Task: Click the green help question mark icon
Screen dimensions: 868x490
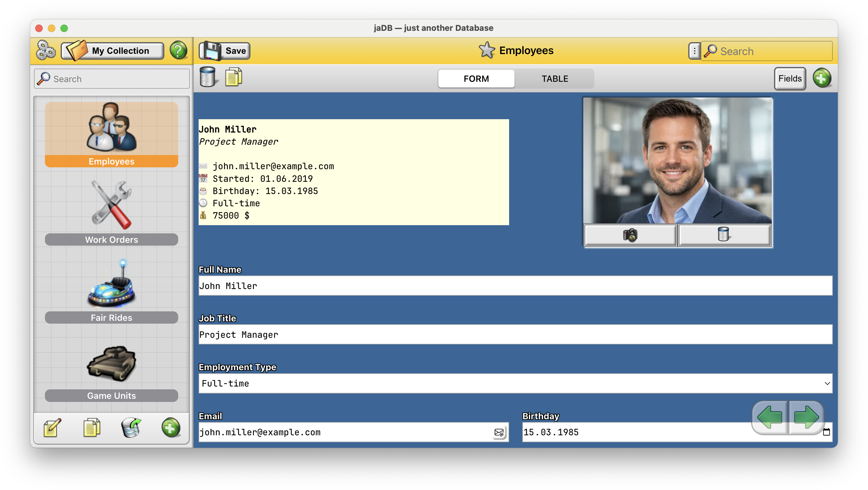Action: pyautogui.click(x=178, y=51)
